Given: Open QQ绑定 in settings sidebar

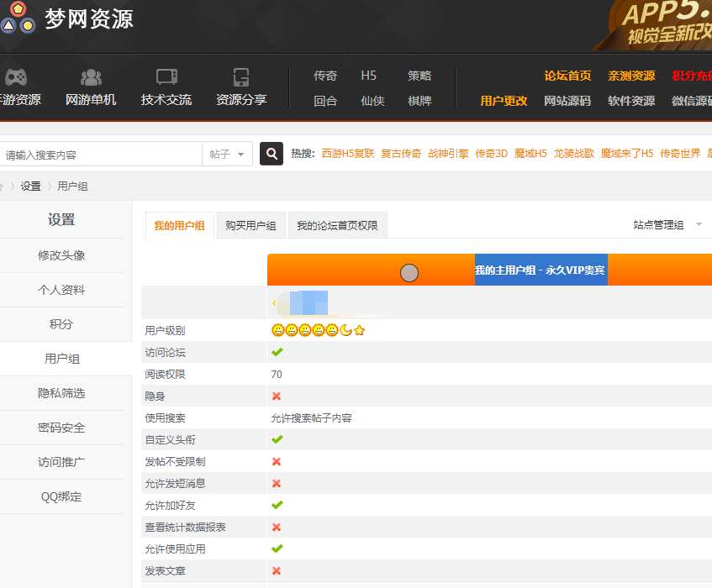Looking at the screenshot, I should (61, 496).
